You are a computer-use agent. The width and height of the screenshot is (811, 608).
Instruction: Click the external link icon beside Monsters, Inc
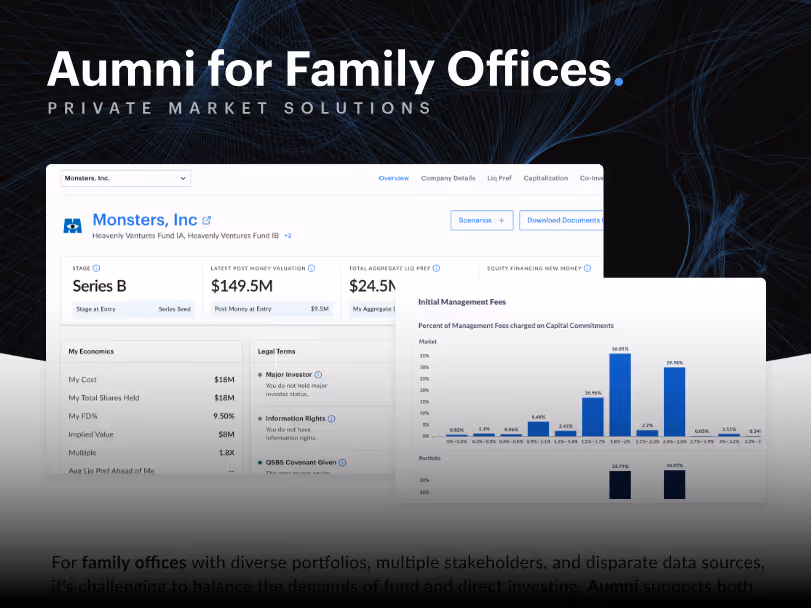(206, 221)
